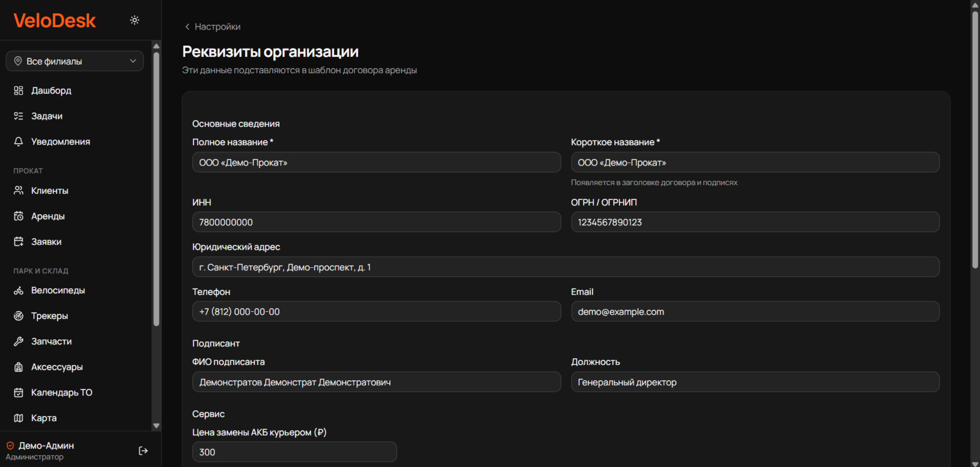
Task: Click the Подписант section title
Action: (x=216, y=343)
